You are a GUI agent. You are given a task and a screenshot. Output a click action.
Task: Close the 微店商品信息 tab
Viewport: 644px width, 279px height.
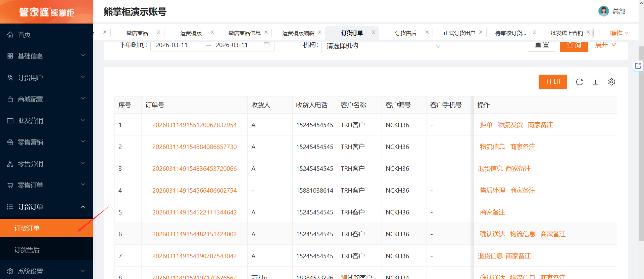(266, 32)
